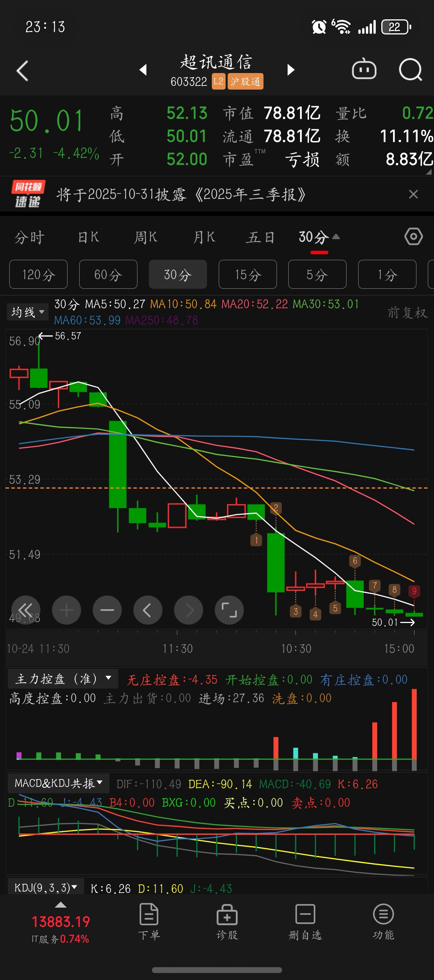Open the 同花顺速递 news logo

(28, 194)
